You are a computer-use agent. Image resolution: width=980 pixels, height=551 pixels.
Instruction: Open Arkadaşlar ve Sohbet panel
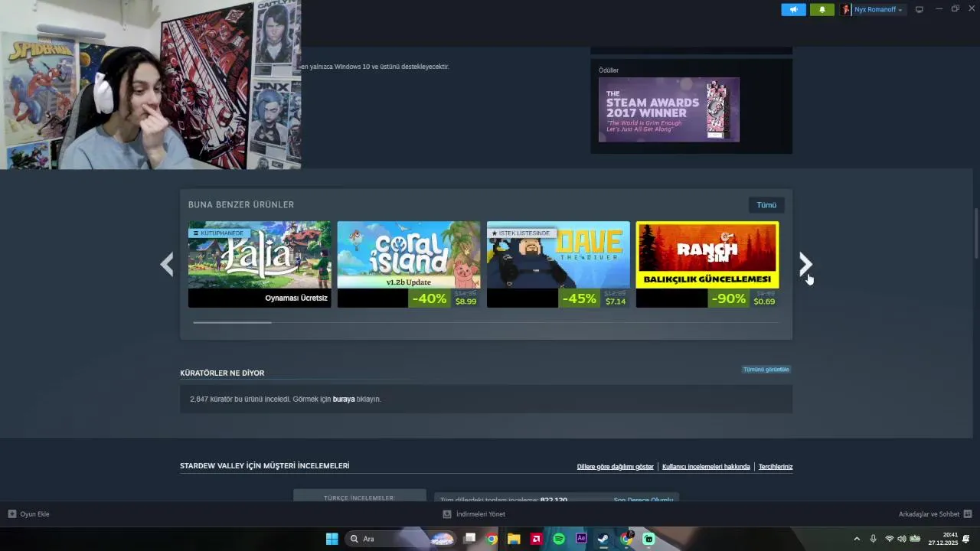tap(929, 514)
